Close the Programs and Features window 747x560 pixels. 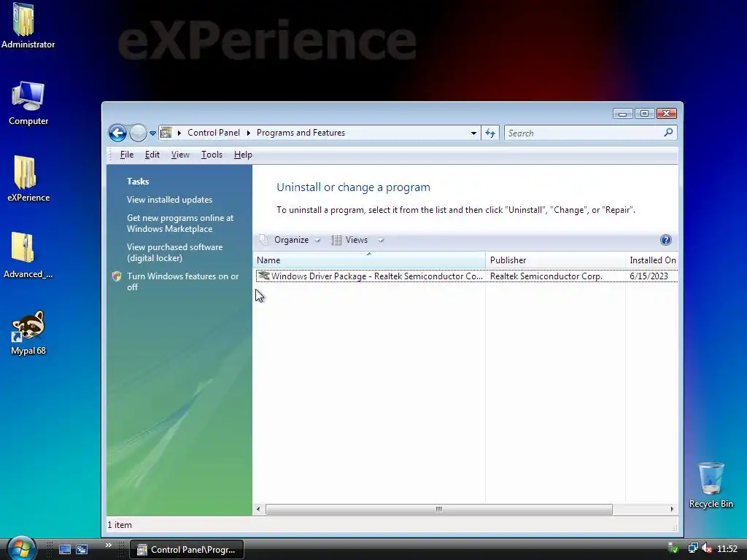point(667,113)
